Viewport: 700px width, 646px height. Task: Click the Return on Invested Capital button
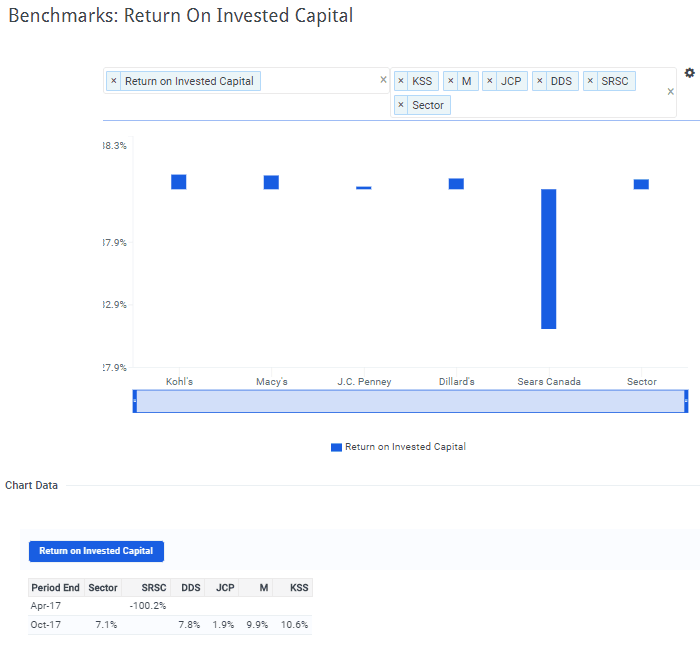[96, 551]
